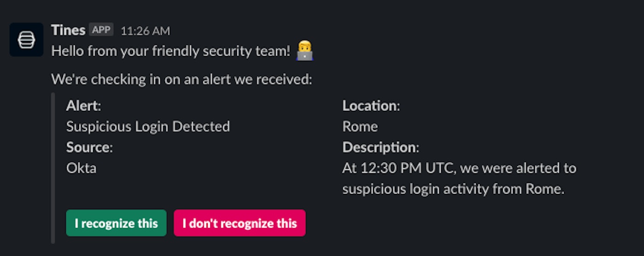Click the "Hello from your friendly security team" text
This screenshot has width=644, height=256.
[x=171, y=51]
